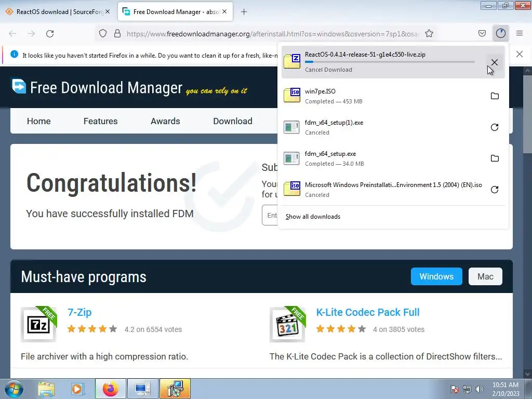Close the ReactOS SourceForge tab
The image size is (532, 399).
tap(108, 11)
